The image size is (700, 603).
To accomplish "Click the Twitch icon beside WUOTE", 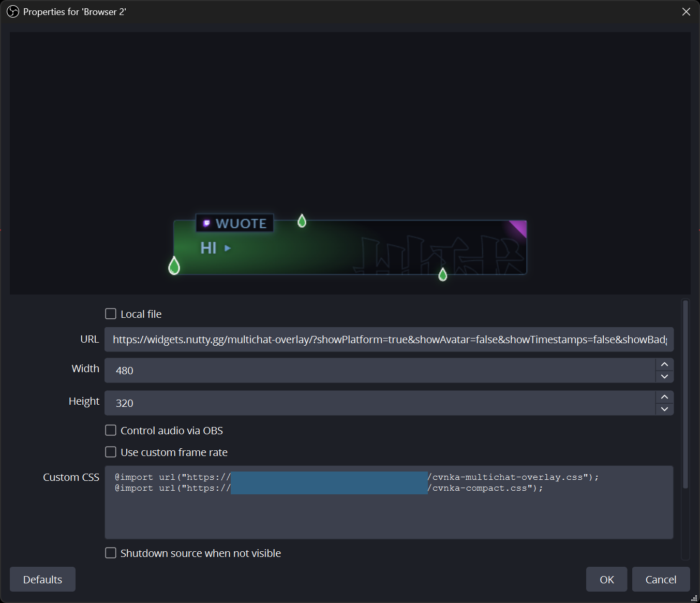I will click(206, 223).
